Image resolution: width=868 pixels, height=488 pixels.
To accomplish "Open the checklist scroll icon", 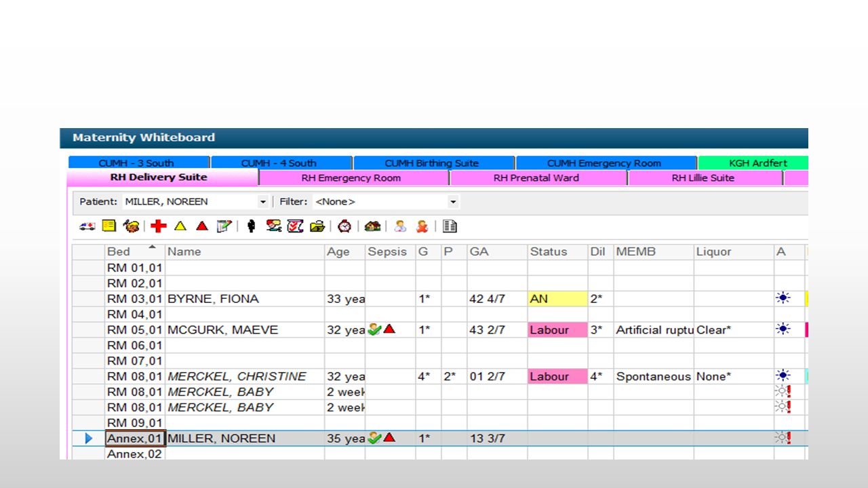I will (295, 226).
